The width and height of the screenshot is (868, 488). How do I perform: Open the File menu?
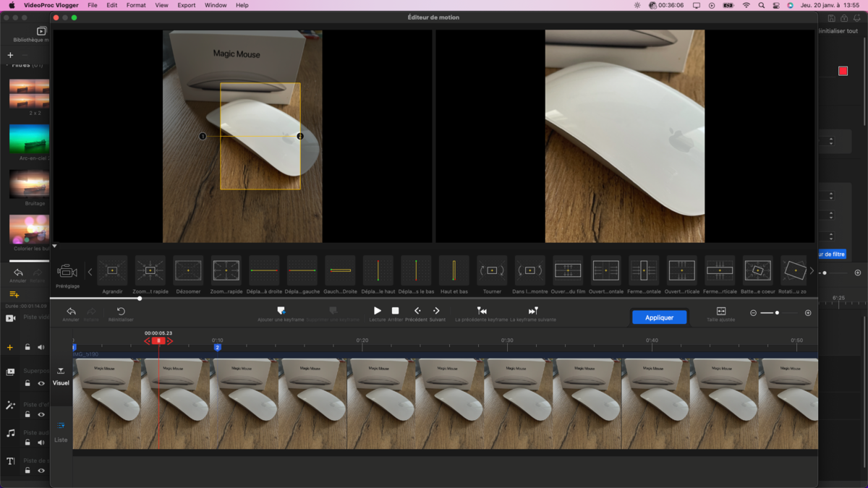(93, 5)
